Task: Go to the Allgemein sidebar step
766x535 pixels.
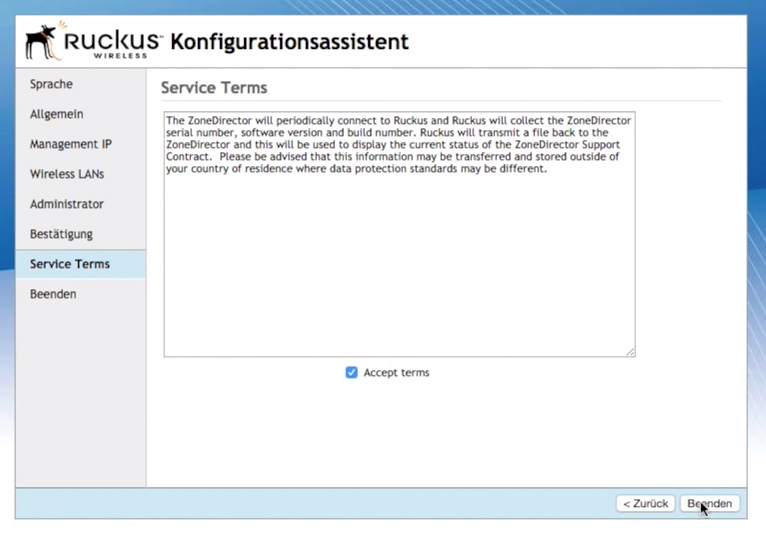Action: [x=56, y=114]
